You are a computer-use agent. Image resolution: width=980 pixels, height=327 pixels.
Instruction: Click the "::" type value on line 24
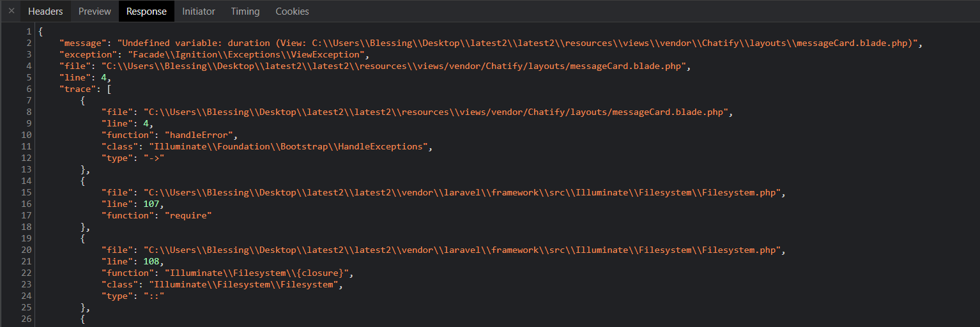tap(154, 296)
